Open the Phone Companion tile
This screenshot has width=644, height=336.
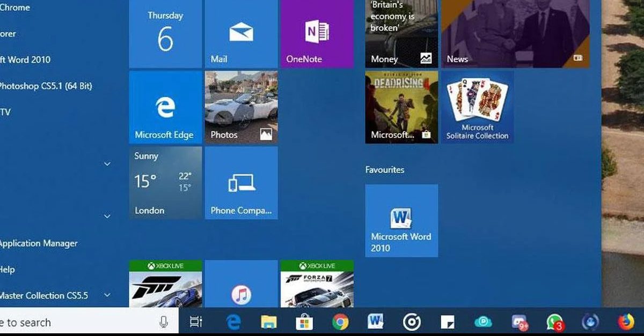pyautogui.click(x=241, y=183)
